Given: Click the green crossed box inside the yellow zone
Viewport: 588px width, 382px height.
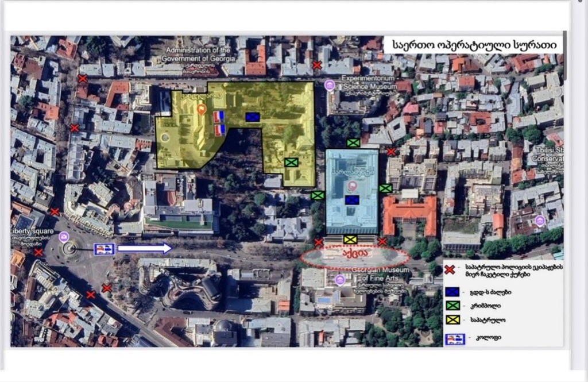Looking at the screenshot, I should 291,163.
